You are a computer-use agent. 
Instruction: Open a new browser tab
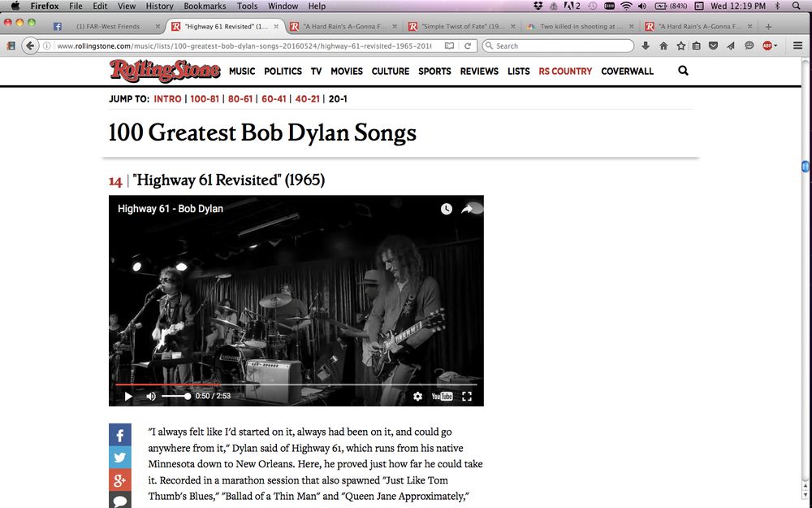768,27
